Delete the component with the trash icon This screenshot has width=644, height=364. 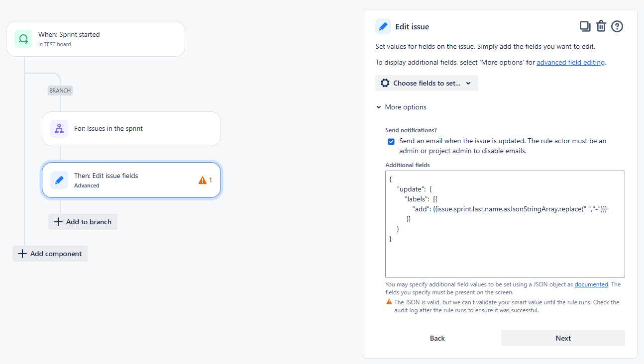(601, 26)
